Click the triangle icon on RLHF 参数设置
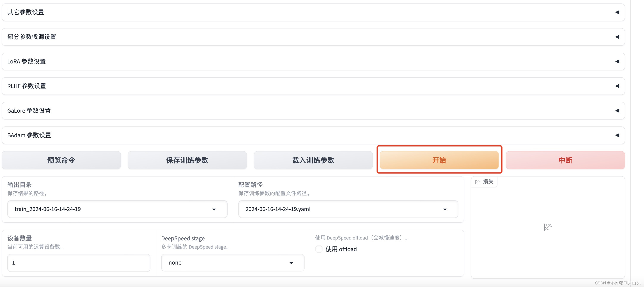Viewport: 644px width, 287px height. pyautogui.click(x=617, y=86)
